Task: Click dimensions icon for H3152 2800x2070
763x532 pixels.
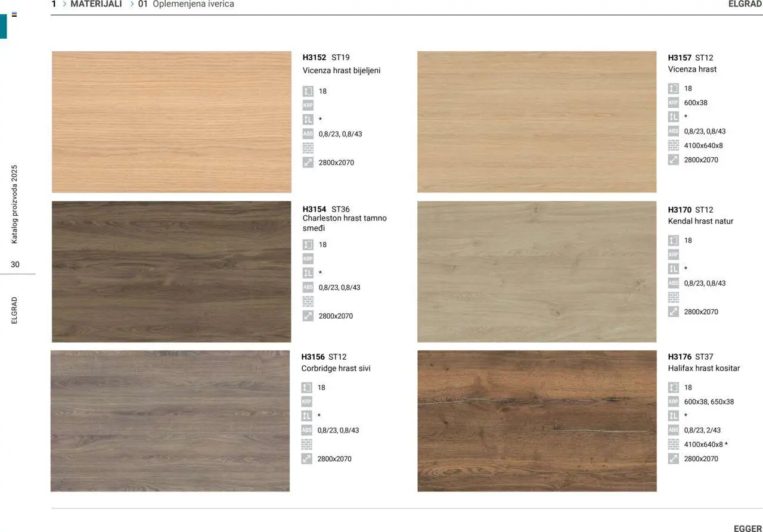Action: 308,162
